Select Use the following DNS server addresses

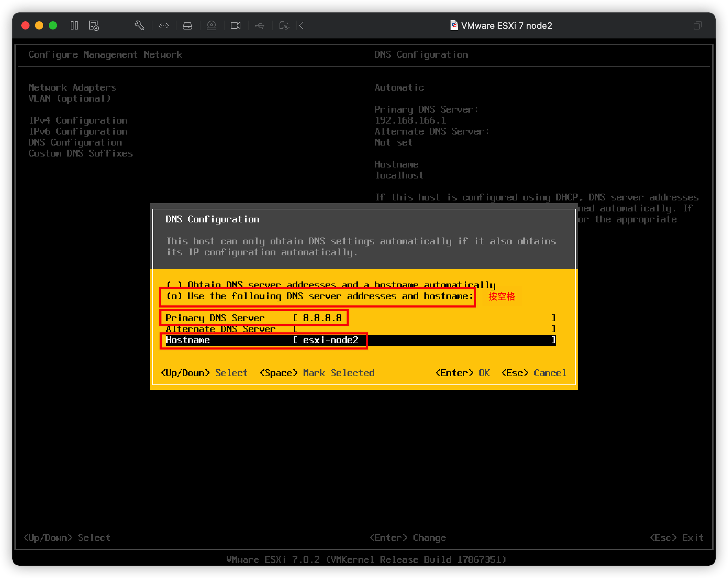point(319,297)
